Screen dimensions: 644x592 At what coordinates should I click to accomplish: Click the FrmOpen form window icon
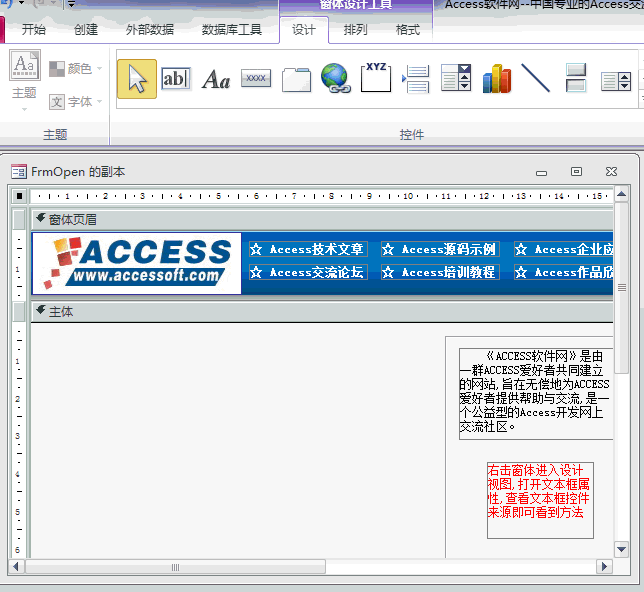point(19,172)
